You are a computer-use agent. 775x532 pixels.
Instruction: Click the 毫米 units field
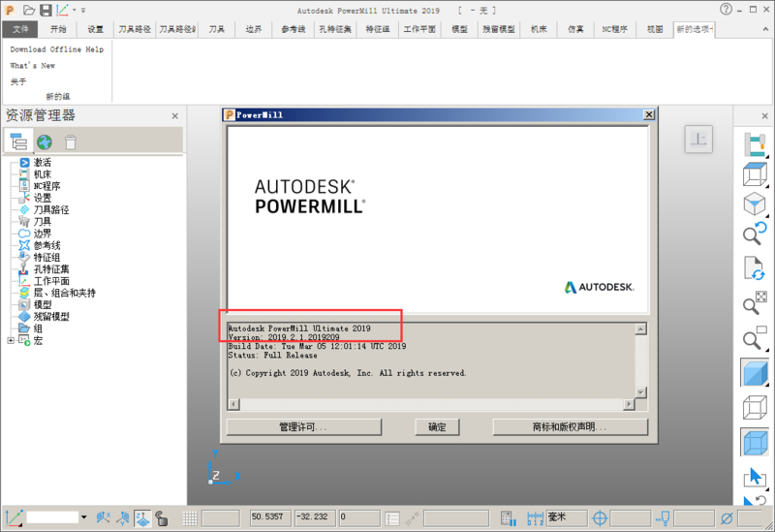pos(567,517)
